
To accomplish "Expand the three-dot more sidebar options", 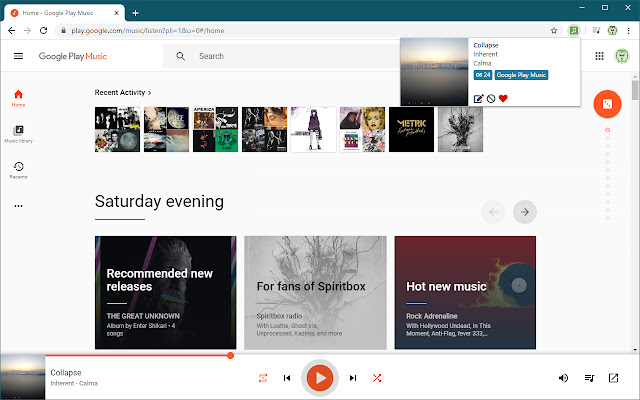I will click(x=18, y=206).
